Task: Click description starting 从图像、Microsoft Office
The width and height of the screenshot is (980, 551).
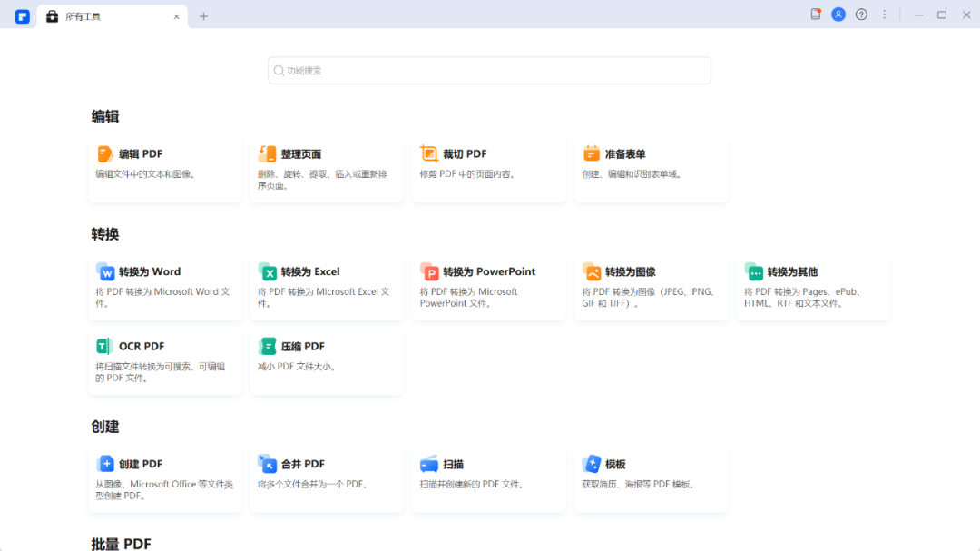Action: pyautogui.click(x=164, y=489)
